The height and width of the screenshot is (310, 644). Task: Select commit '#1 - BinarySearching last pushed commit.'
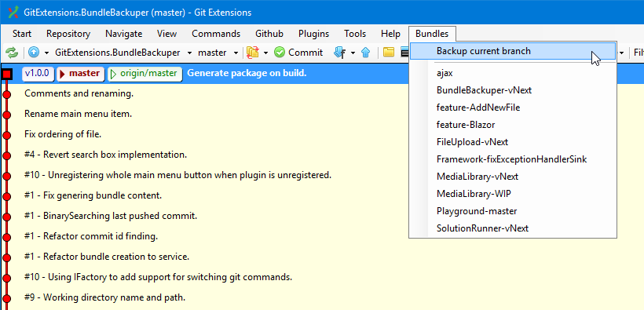point(111,216)
